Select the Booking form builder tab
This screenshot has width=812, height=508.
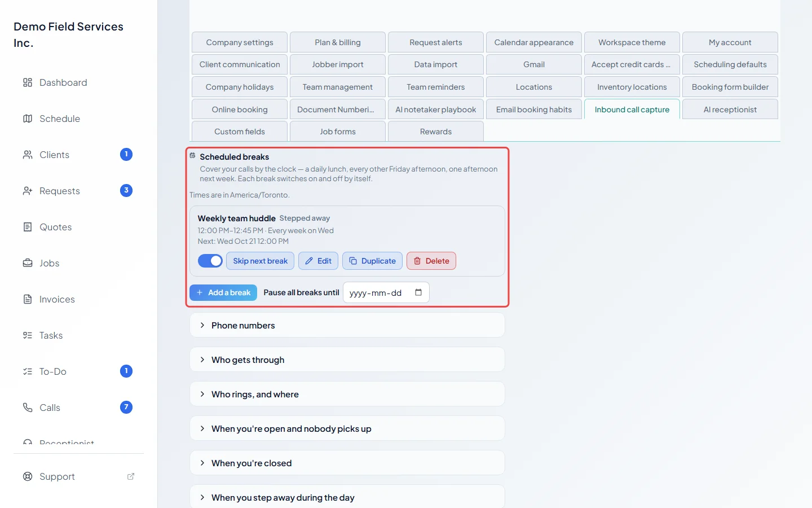pos(730,87)
